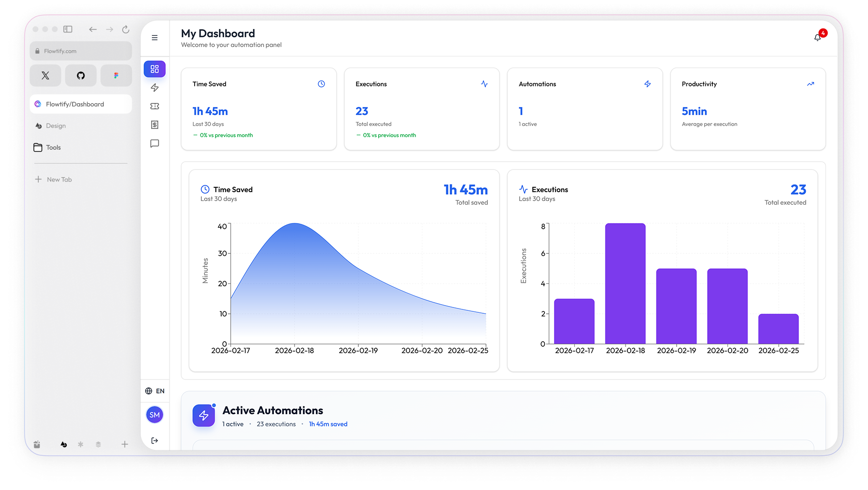
Task: Select the Design item in the sidebar
Action: [55, 126]
